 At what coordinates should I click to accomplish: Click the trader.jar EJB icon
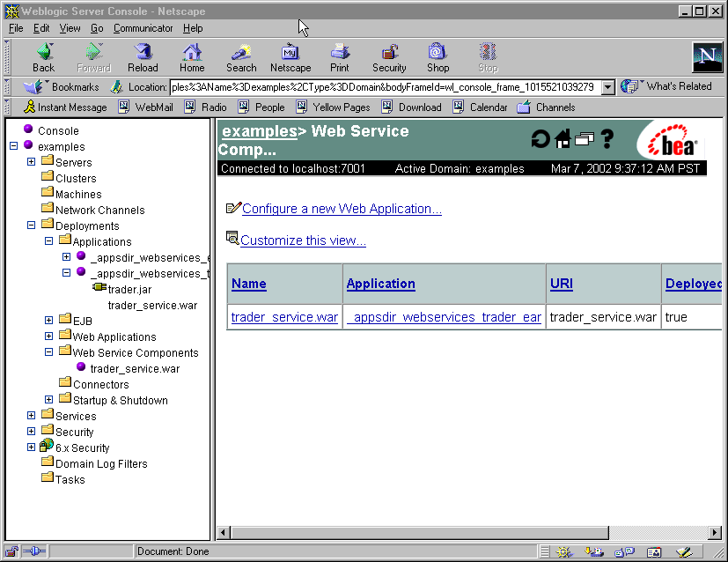click(99, 287)
